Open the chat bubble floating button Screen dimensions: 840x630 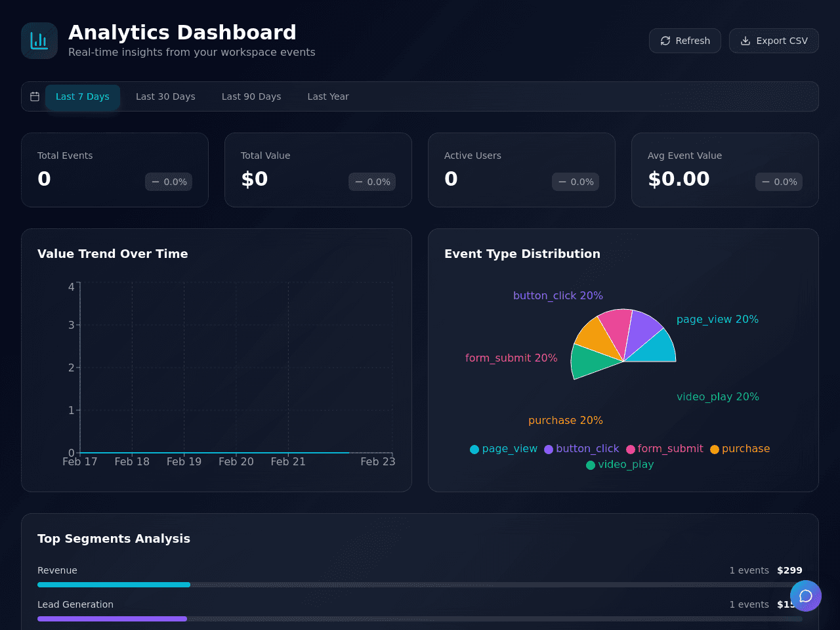(x=806, y=596)
